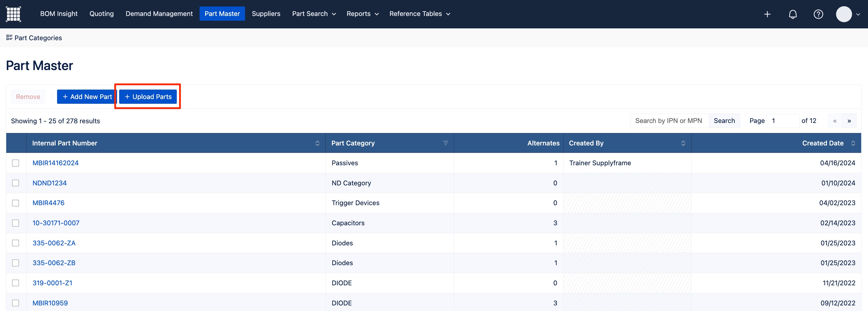Screen dimensions: 868x311
Task: Open part 335-0062-ZA
Action: (54, 243)
